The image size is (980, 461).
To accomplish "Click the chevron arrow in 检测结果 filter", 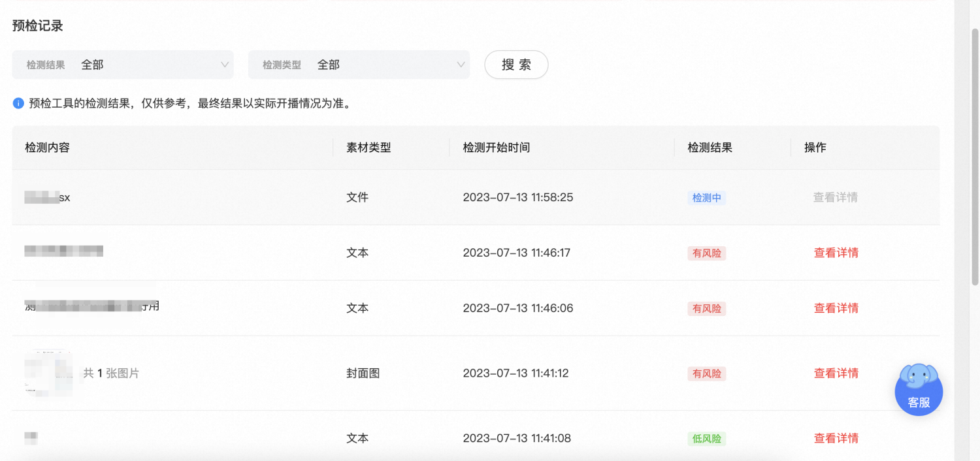I will tap(225, 65).
